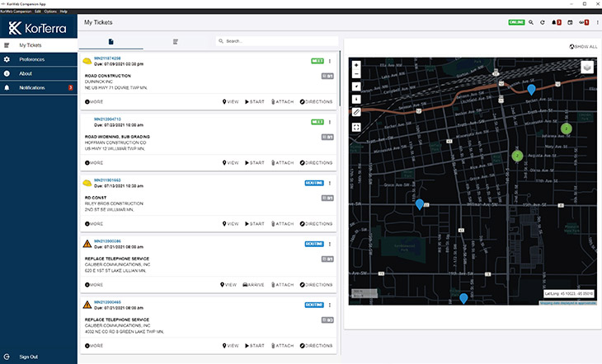This screenshot has height=364, width=602.
Task: Open the header overflow three-dot menu
Action: [597, 22]
